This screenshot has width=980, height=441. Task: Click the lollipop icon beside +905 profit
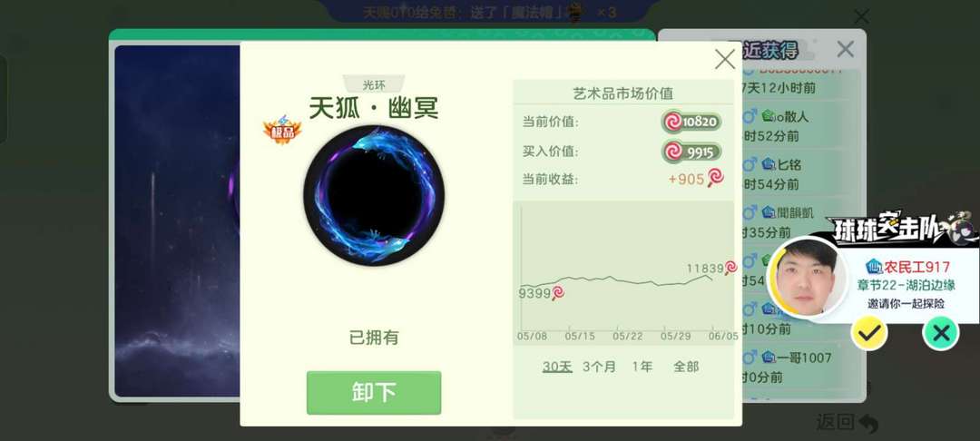tap(716, 178)
